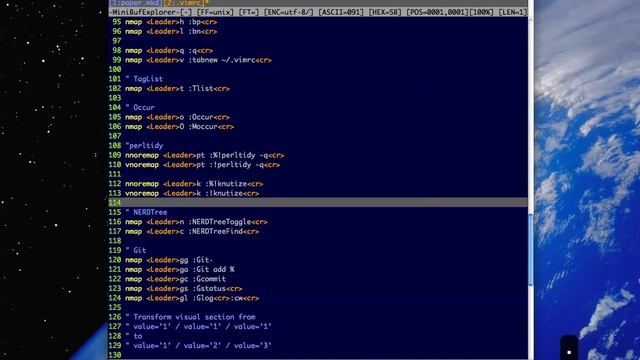This screenshot has height=360, width=640.
Task: Click the :Glog<cr>:cw<cr> mapping line
Action: tap(192, 298)
